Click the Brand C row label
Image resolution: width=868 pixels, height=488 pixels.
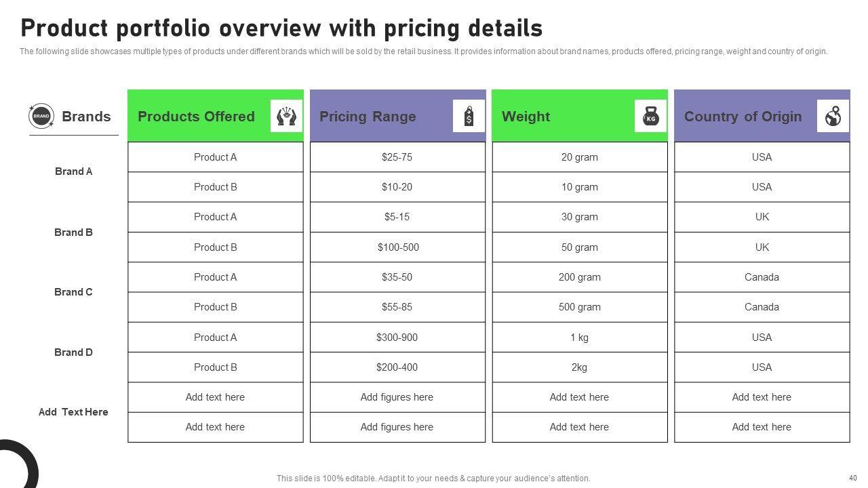(x=73, y=292)
